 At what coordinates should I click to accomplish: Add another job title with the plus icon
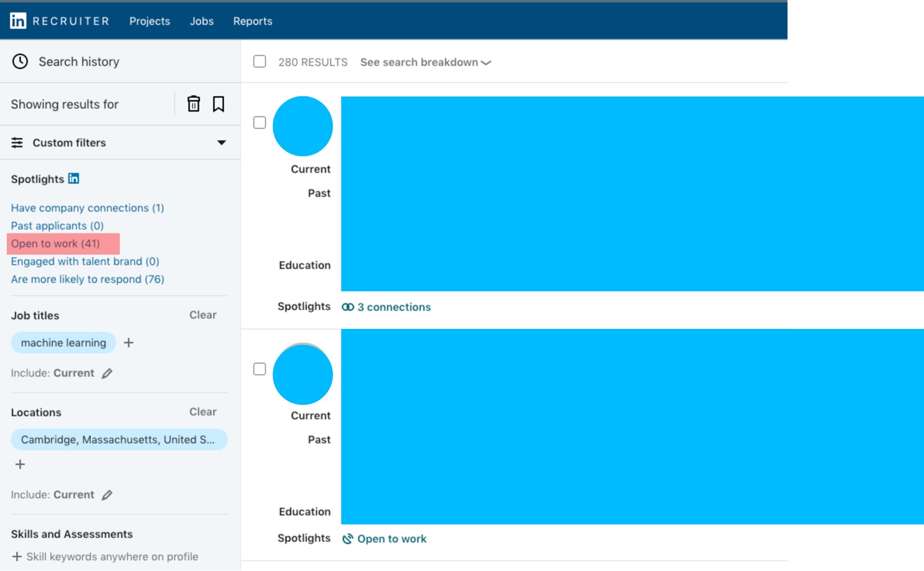[x=129, y=343]
